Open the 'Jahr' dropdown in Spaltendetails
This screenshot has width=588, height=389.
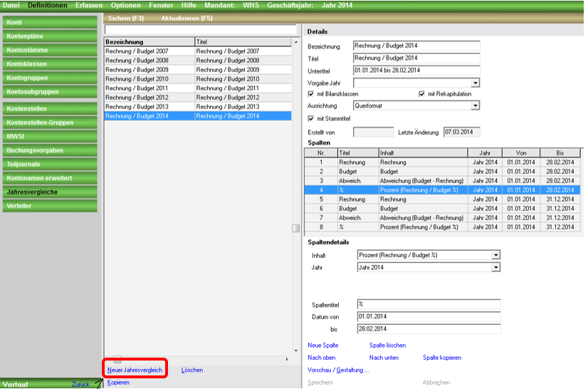pos(495,267)
